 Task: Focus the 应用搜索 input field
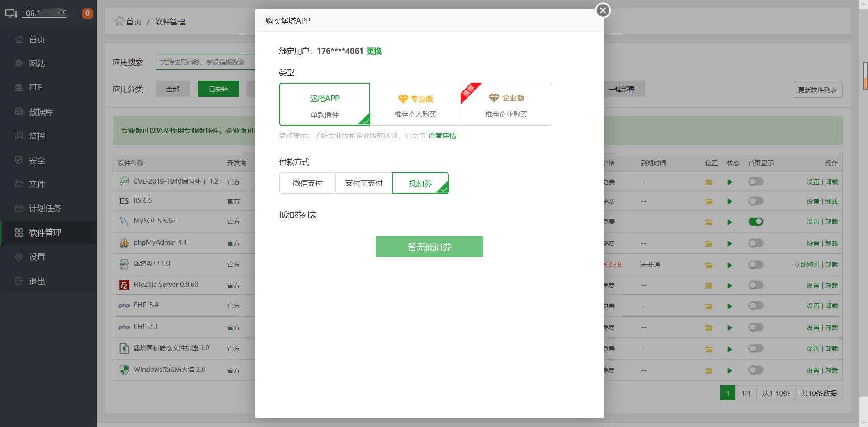[x=205, y=62]
